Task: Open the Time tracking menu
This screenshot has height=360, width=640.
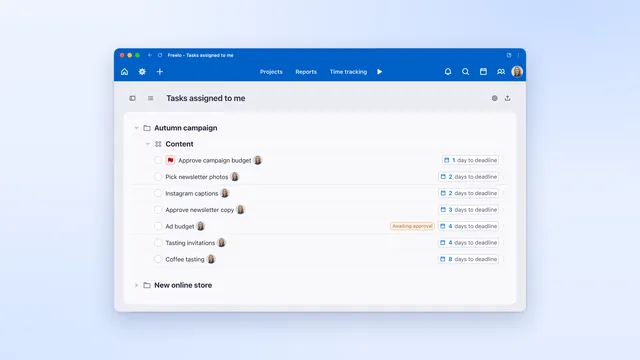Action: click(x=348, y=72)
